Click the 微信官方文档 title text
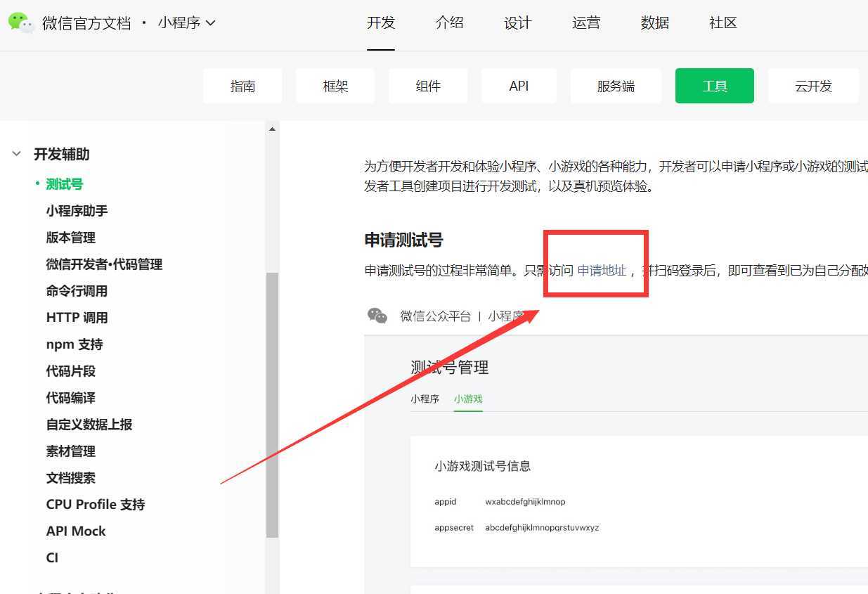The height and width of the screenshot is (594, 868). click(86, 22)
